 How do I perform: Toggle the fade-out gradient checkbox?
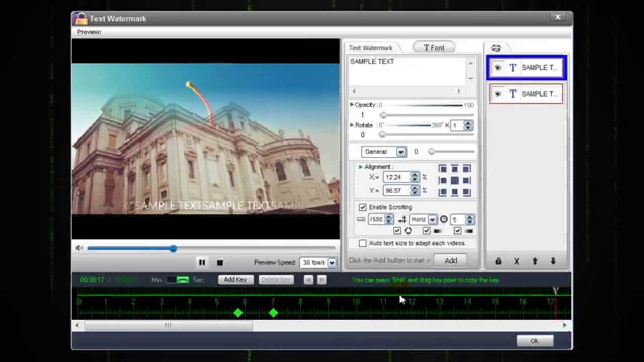coord(458,231)
